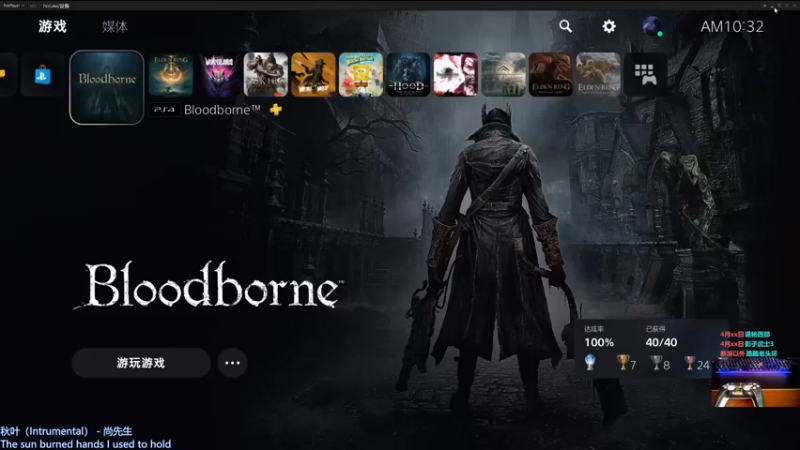The image size is (800, 450).
Task: Open the PotPlayer menu in title bar
Action: click(x=13, y=6)
